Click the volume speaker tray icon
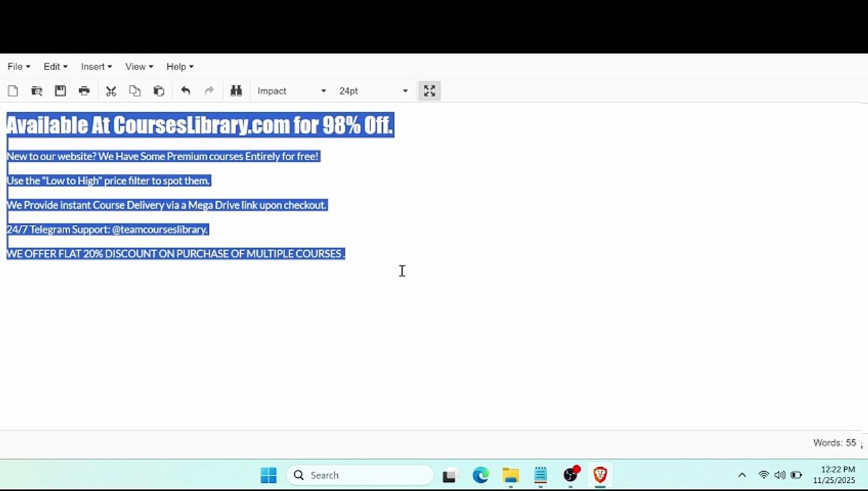The height and width of the screenshot is (491, 868). (x=779, y=475)
